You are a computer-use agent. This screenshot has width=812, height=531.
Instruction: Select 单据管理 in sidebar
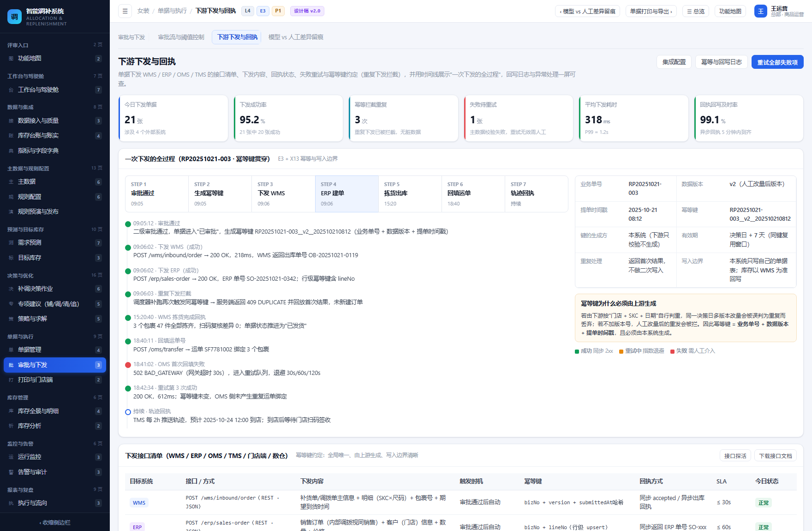(x=55, y=350)
